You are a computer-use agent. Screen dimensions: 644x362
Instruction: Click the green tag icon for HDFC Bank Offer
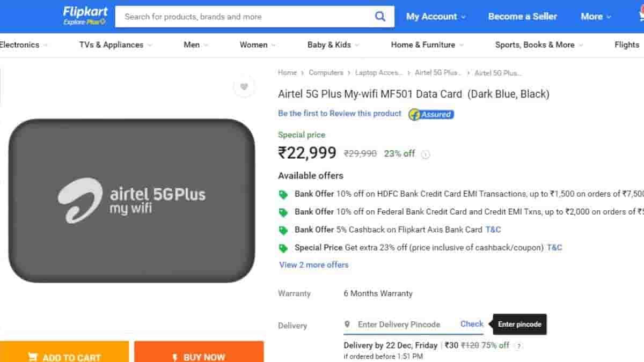pos(283,195)
